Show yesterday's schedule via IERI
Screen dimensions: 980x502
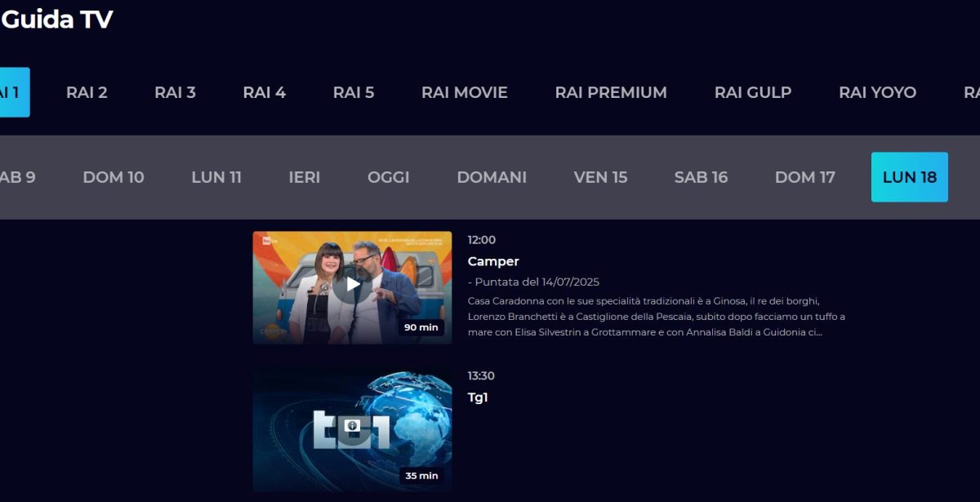(x=305, y=177)
